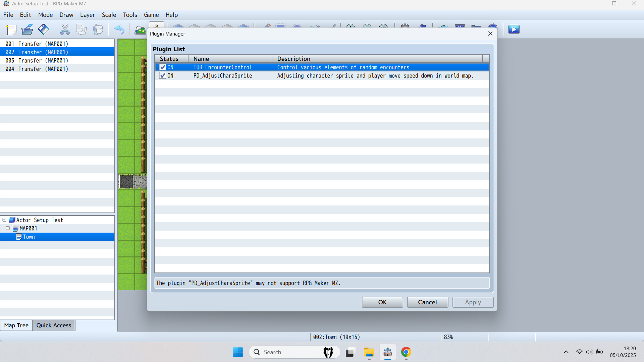Click the New Project toolbar icon
The height and width of the screenshot is (362, 644).
(11, 30)
